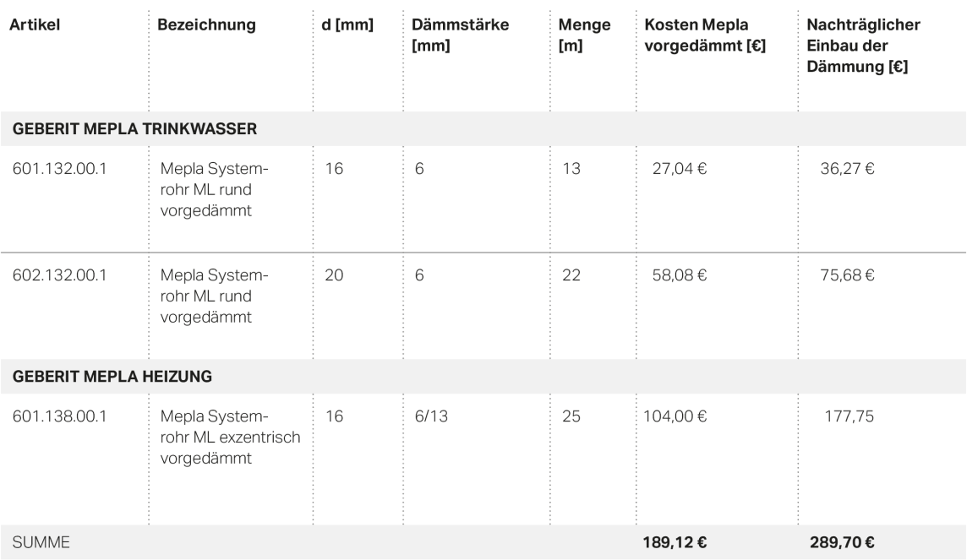This screenshot has height=560, width=967.
Task: Select the GEBERIT MEPLA HEIZUNG section row
Action: point(483,377)
